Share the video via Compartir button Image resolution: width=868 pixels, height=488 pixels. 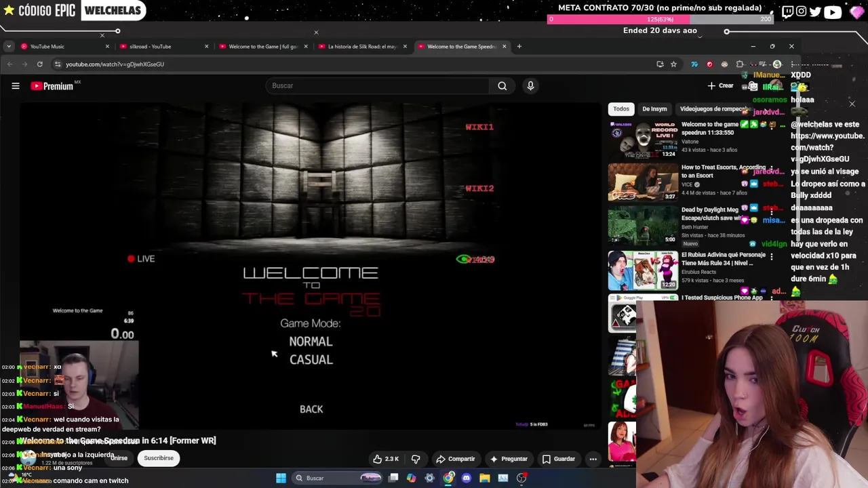coord(455,459)
